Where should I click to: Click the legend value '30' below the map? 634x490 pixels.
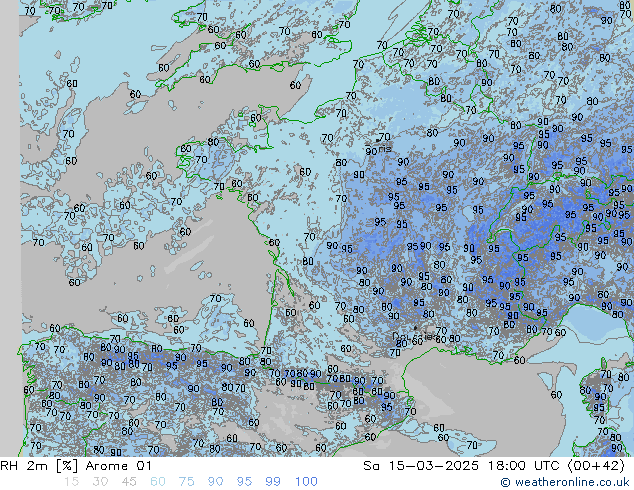click(100, 482)
